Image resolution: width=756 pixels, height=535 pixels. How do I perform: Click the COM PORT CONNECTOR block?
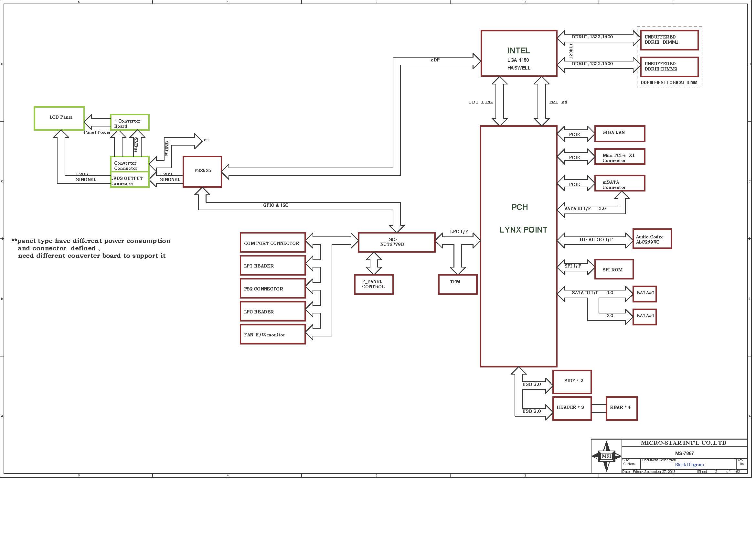coord(273,243)
